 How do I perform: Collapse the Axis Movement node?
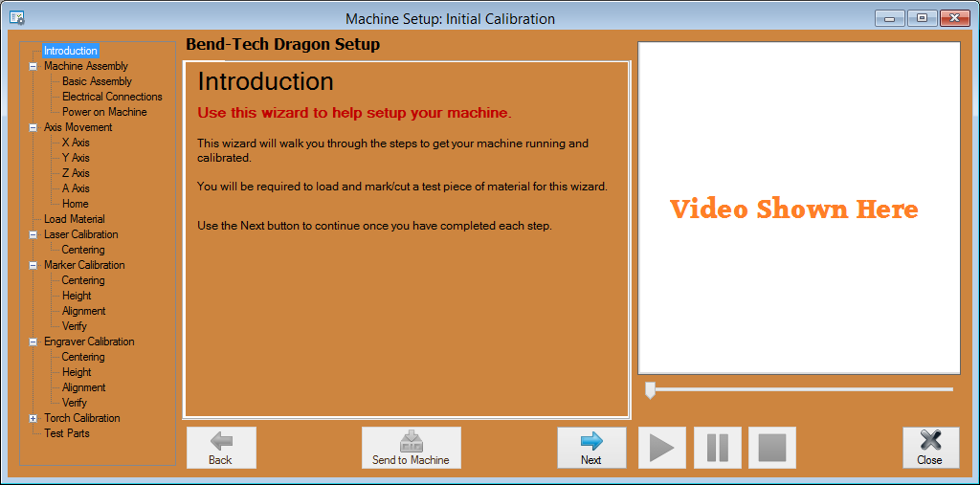pyautogui.click(x=33, y=127)
